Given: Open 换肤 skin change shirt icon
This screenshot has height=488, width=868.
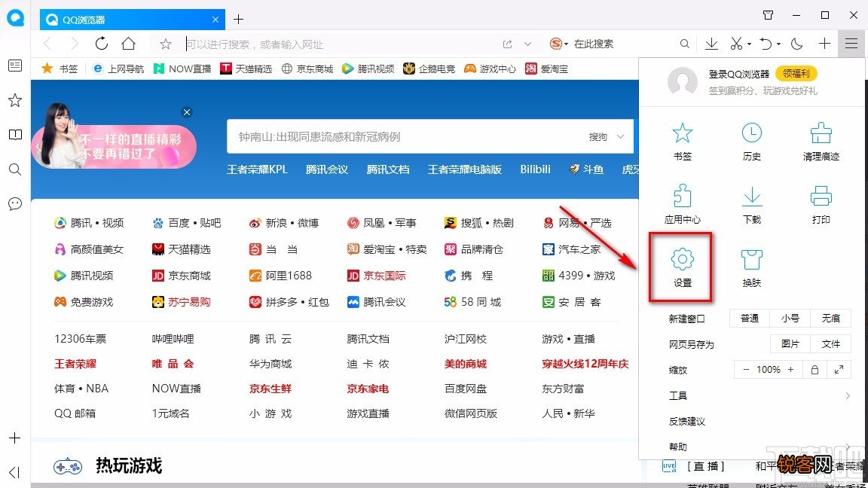Looking at the screenshot, I should [751, 268].
